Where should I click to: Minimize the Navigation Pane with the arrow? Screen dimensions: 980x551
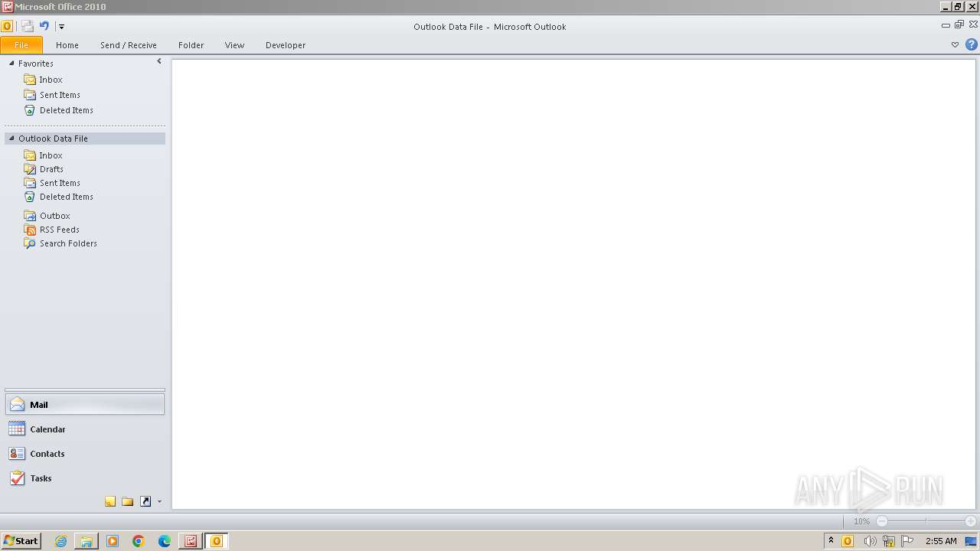(159, 61)
